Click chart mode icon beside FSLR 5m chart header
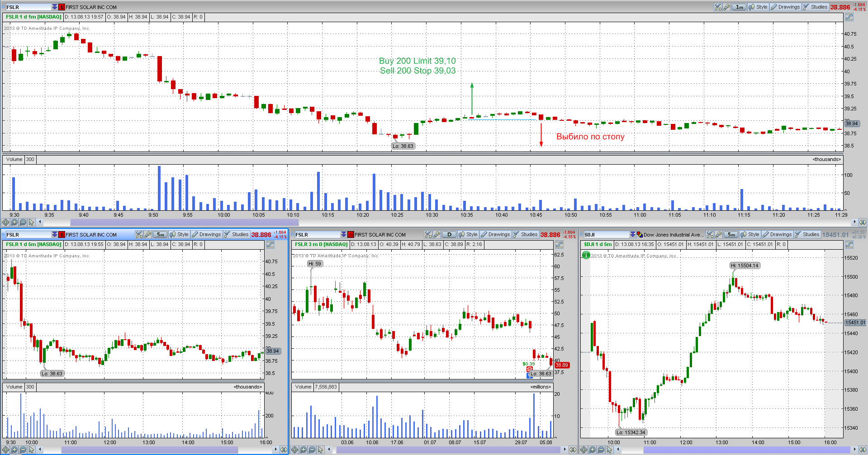Viewport: 868px width, 455px height. (x=270, y=245)
